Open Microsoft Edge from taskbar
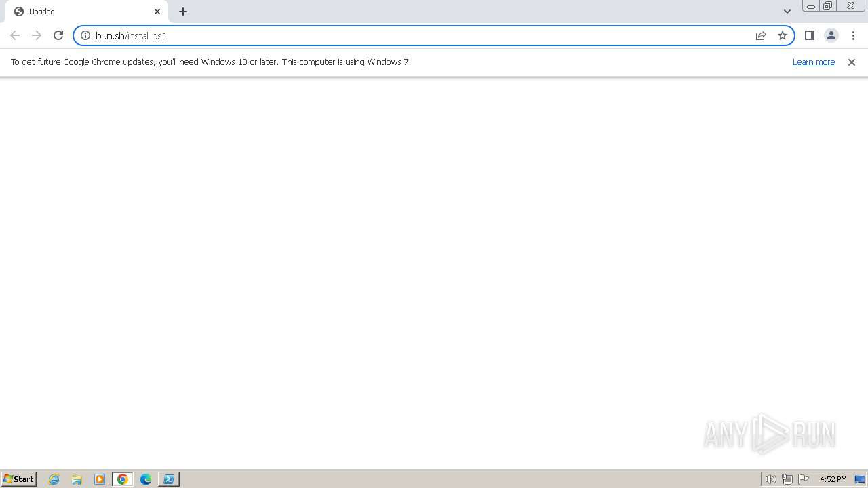The height and width of the screenshot is (488, 868). click(146, 479)
